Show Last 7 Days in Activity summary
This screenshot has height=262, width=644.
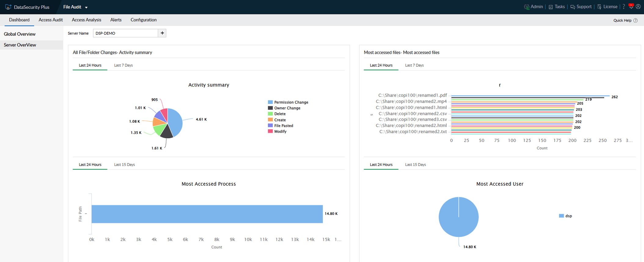123,65
